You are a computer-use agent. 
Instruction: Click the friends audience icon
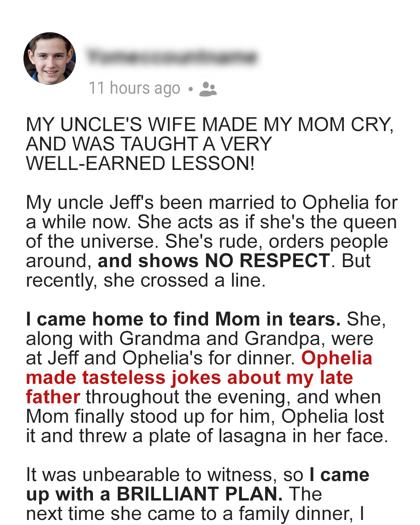pyautogui.click(x=208, y=89)
